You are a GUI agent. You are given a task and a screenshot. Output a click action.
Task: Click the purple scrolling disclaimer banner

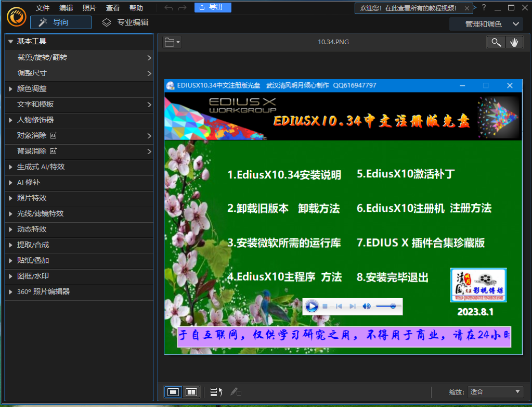pos(344,336)
